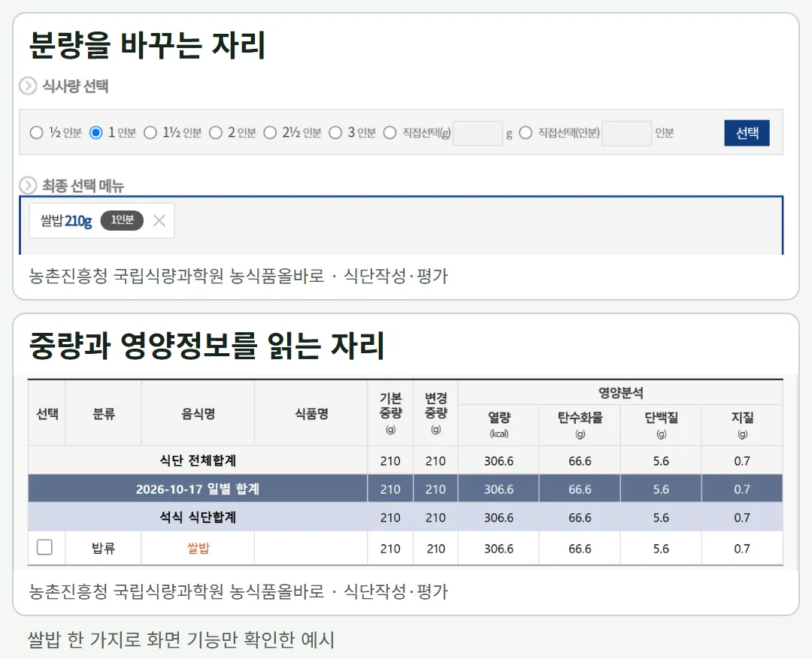
Task: Click the 식단 전체합계 row label
Action: coord(198,461)
